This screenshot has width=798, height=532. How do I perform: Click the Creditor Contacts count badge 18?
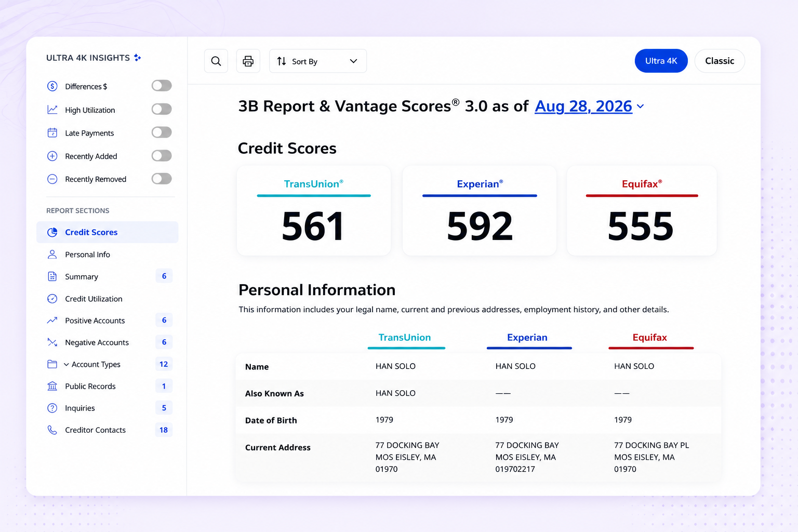click(164, 430)
